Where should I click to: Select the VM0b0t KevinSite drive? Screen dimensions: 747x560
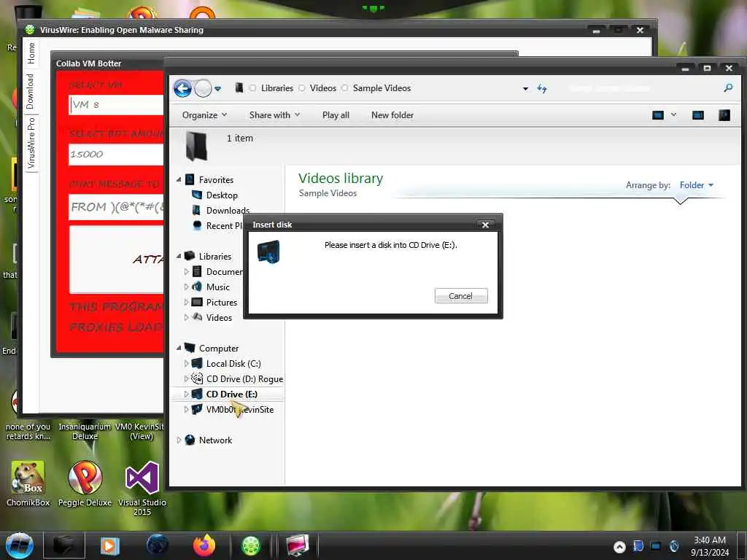(x=239, y=410)
